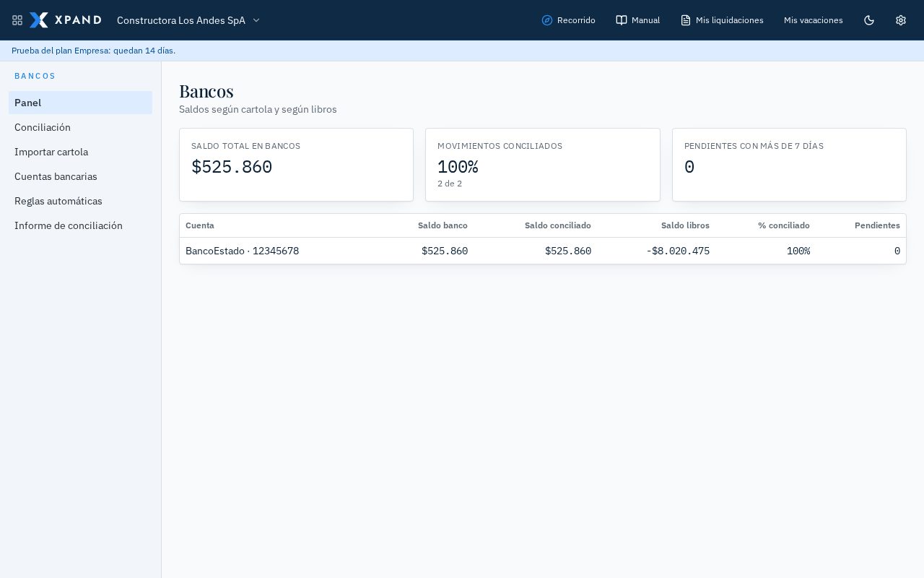Click the Movimientos conciliados card
Image resolution: width=924 pixels, height=578 pixels.
pos(543,165)
